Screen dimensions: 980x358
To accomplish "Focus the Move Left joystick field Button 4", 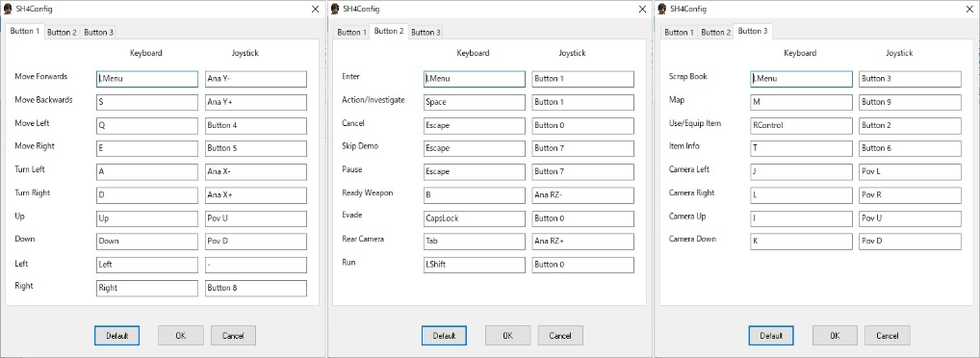I will tap(256, 125).
